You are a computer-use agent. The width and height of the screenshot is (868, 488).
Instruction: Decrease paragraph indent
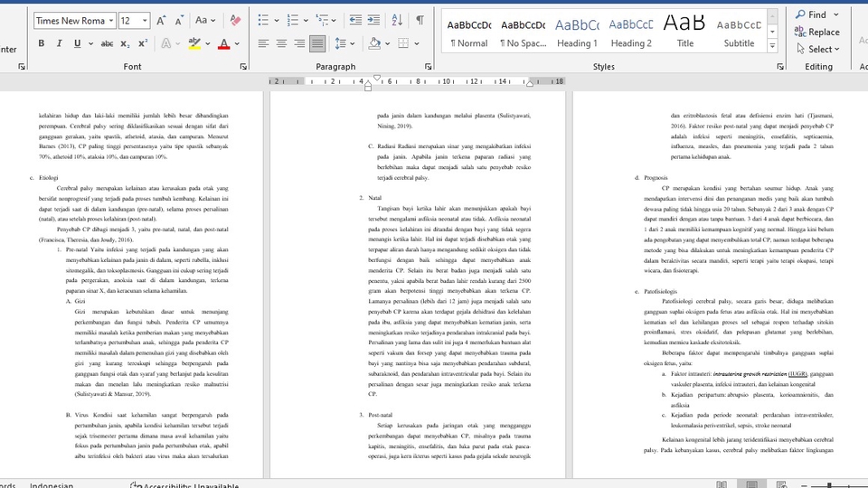(355, 21)
